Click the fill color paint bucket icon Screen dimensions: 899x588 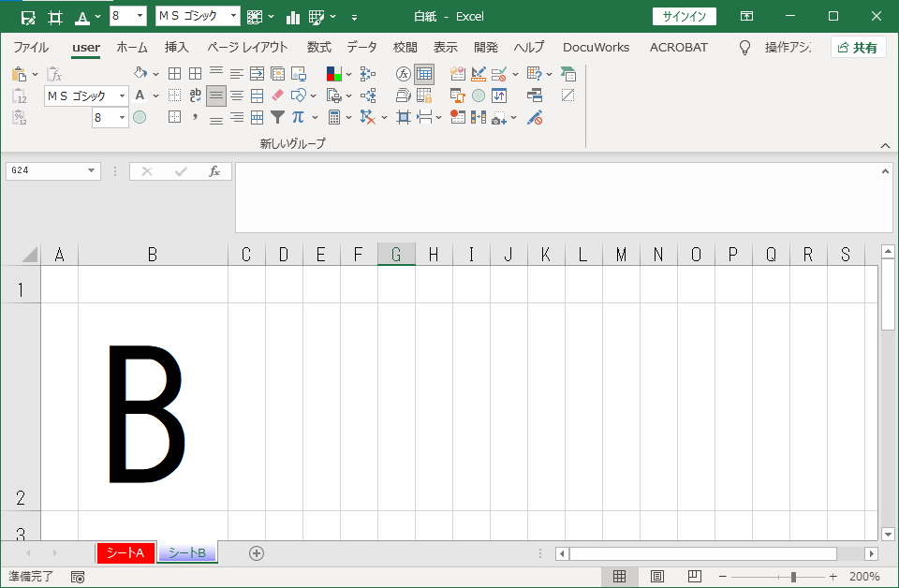[x=140, y=73]
